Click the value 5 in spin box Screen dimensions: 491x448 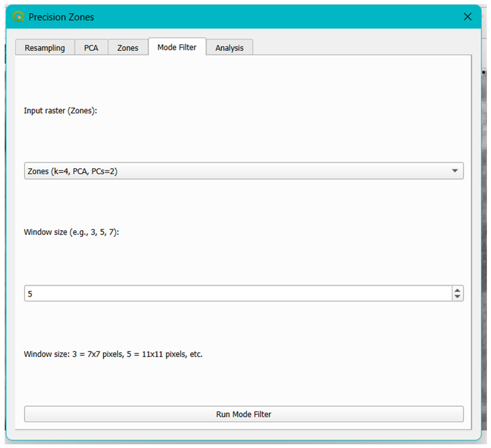(x=30, y=294)
